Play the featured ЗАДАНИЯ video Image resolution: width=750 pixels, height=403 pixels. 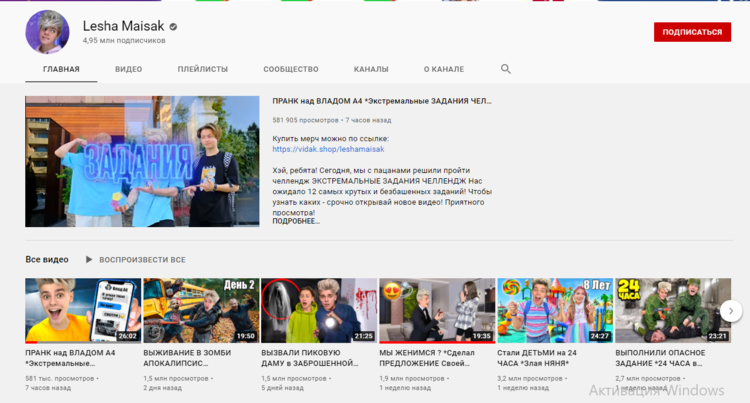point(142,161)
